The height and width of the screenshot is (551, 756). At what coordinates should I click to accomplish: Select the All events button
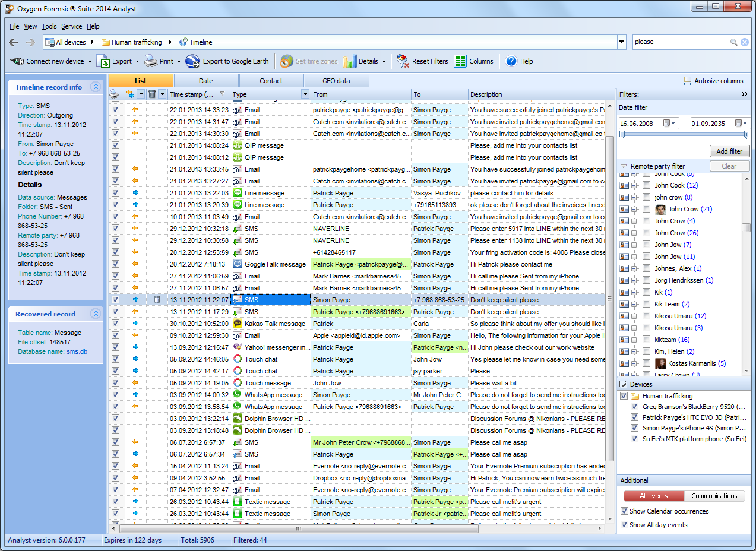tap(654, 496)
